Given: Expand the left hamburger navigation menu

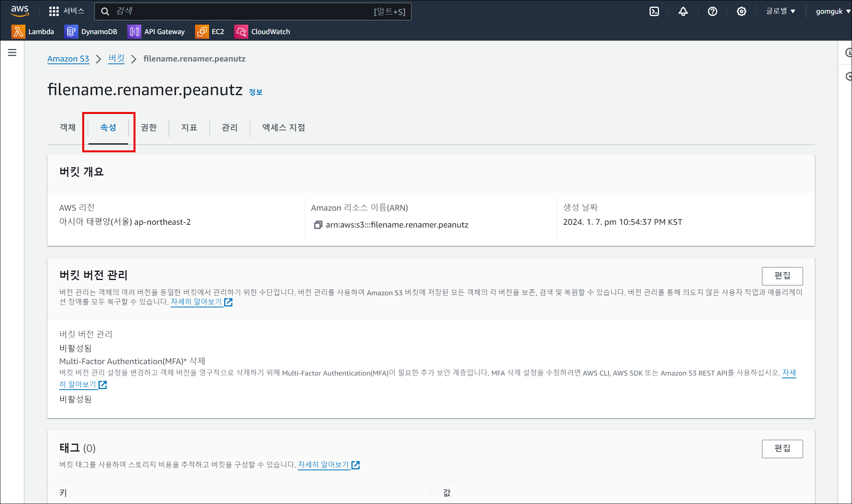Looking at the screenshot, I should pos(12,52).
